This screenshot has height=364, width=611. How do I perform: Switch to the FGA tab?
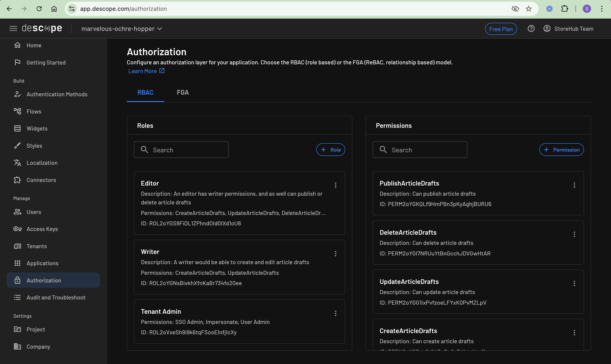183,93
